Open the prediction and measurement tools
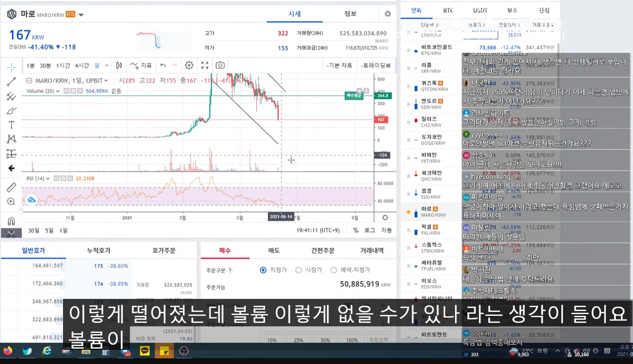The image size is (633, 364). [x=11, y=154]
